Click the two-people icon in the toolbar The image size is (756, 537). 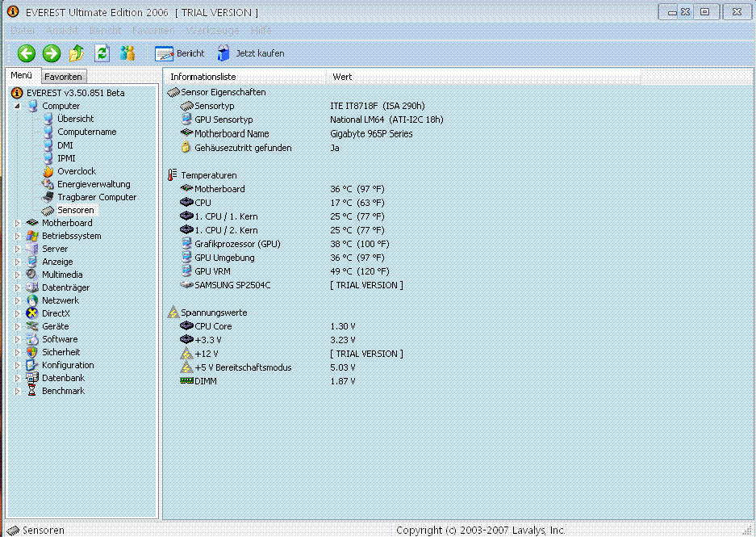click(127, 53)
